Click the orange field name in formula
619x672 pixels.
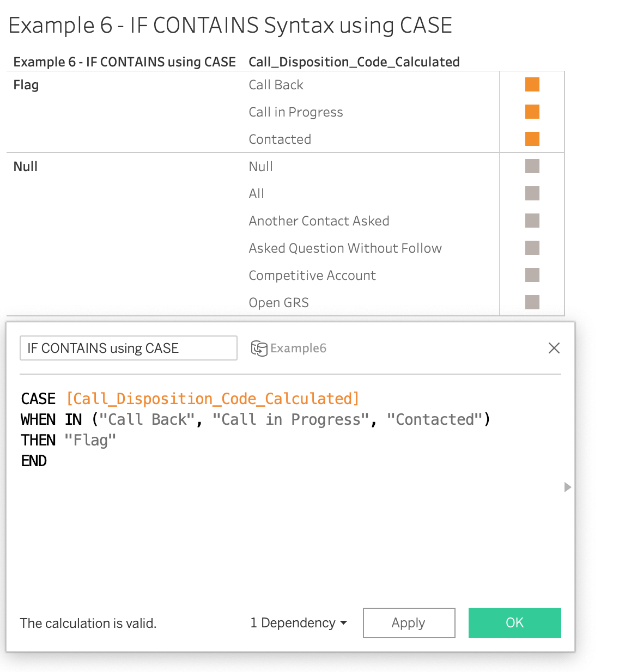(212, 399)
